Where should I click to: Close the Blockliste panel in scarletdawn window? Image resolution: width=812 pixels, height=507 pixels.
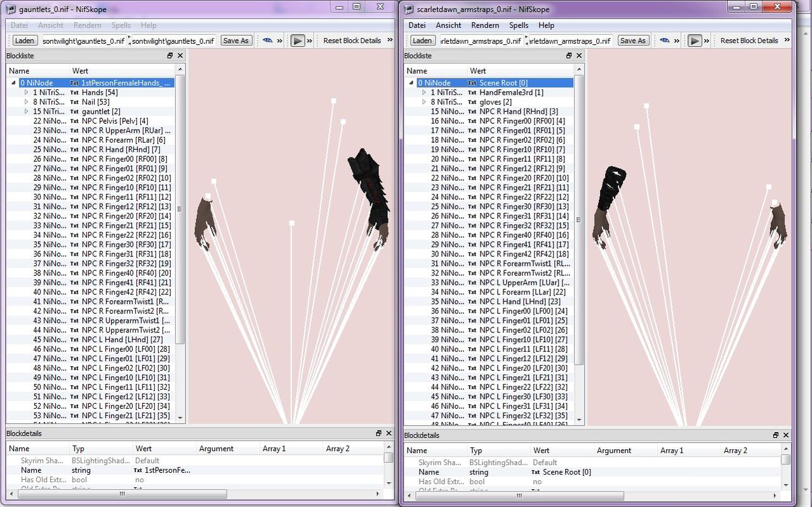click(x=578, y=56)
